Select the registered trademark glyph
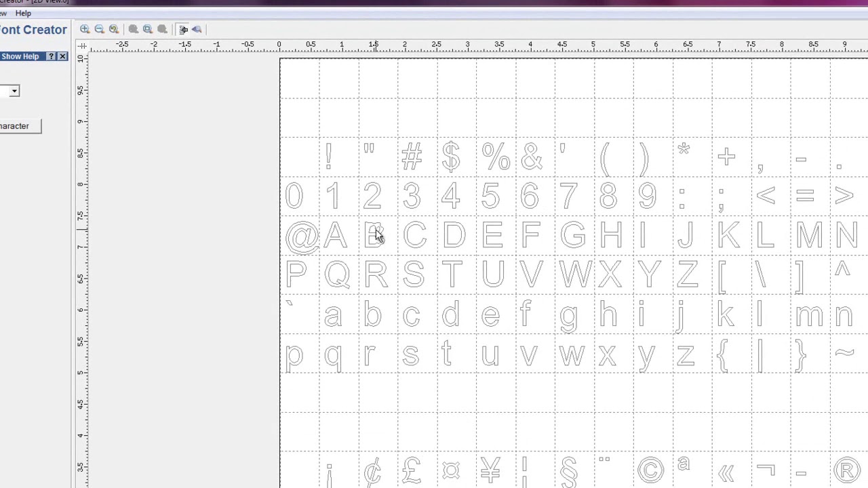 point(847,470)
